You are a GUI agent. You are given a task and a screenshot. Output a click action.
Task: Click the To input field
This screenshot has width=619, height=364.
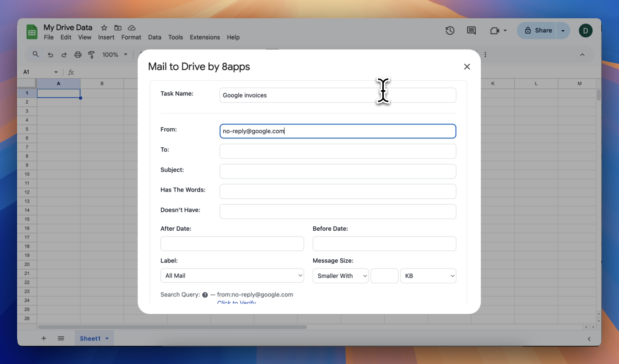338,151
